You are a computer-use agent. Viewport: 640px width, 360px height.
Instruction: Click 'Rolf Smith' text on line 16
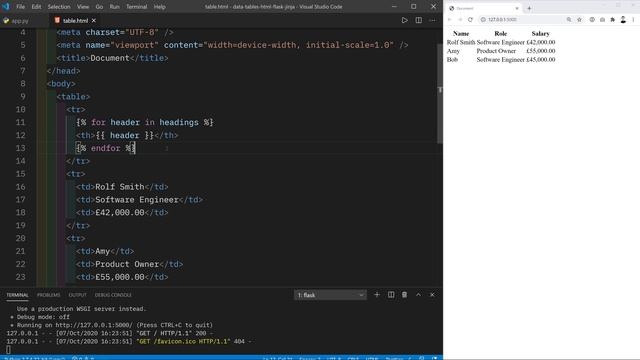(120, 187)
